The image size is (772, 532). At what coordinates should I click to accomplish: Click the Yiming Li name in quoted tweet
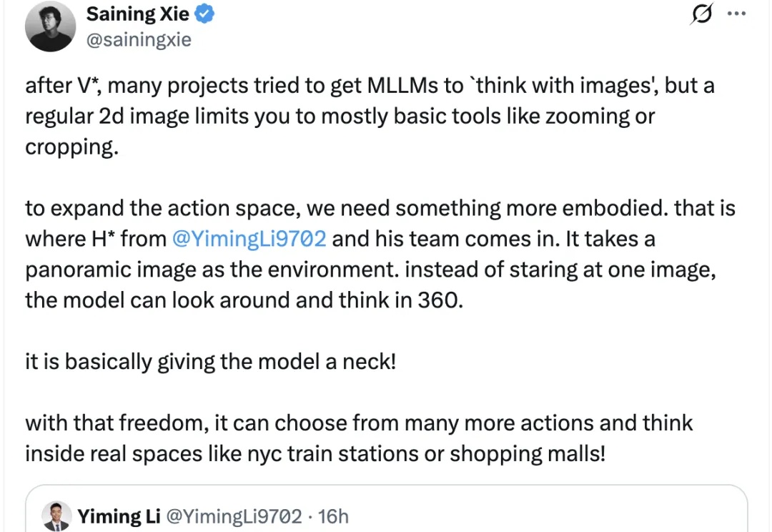(x=119, y=516)
